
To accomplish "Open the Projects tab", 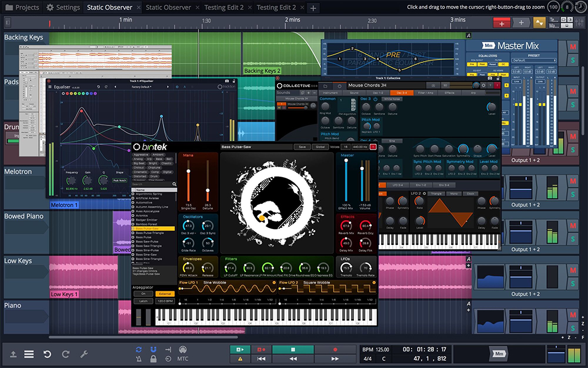I will click(22, 7).
